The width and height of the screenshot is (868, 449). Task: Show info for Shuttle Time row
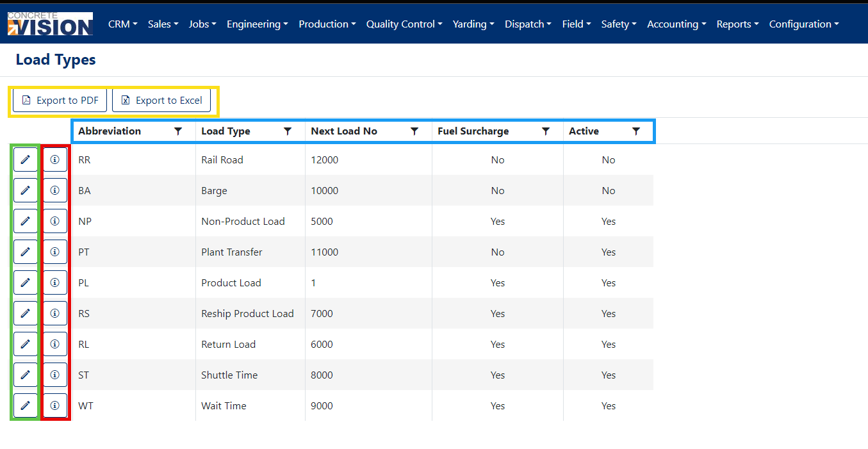pyautogui.click(x=55, y=375)
